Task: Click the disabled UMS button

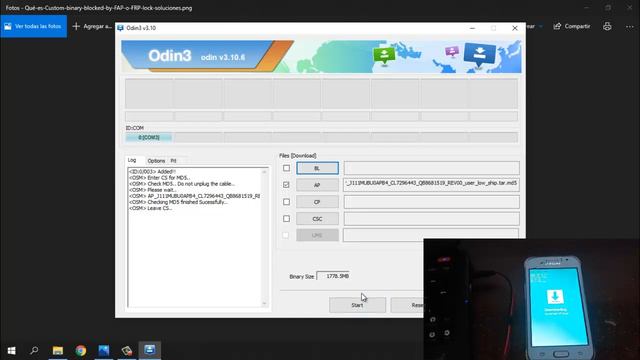Action: click(x=318, y=235)
